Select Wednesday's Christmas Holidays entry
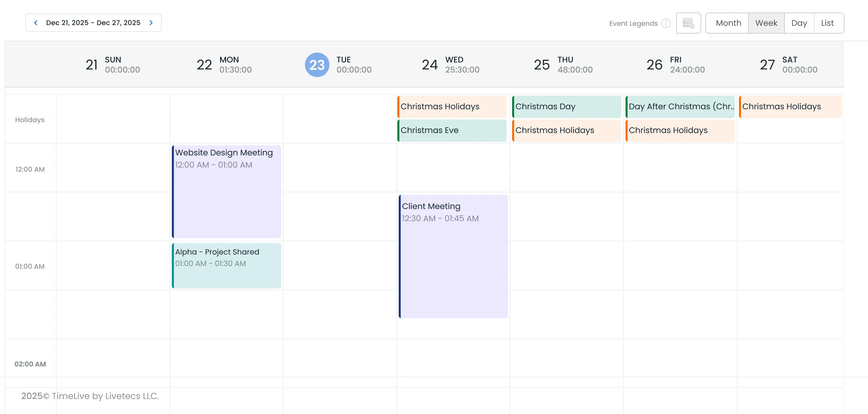This screenshot has width=868, height=414. 452,107
